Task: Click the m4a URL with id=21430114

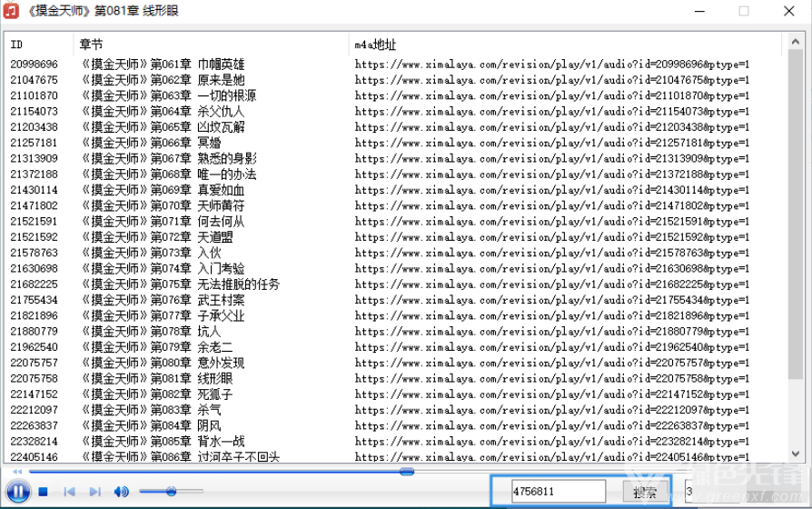Action: coord(552,190)
